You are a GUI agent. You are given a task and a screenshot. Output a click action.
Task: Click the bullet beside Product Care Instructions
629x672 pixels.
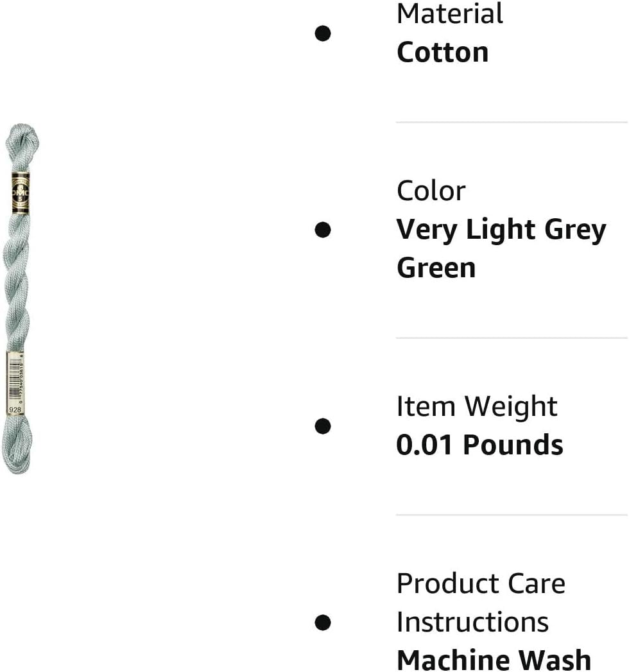point(323,622)
